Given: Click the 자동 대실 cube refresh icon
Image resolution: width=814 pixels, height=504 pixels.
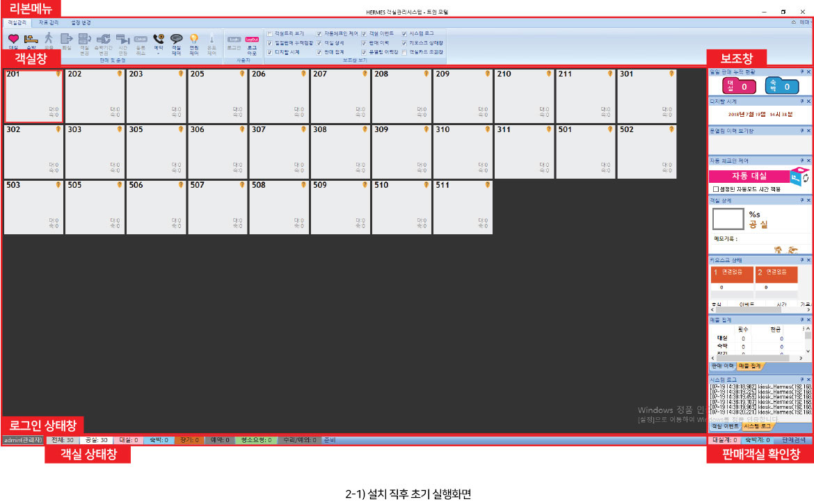Looking at the screenshot, I should coord(799,177).
